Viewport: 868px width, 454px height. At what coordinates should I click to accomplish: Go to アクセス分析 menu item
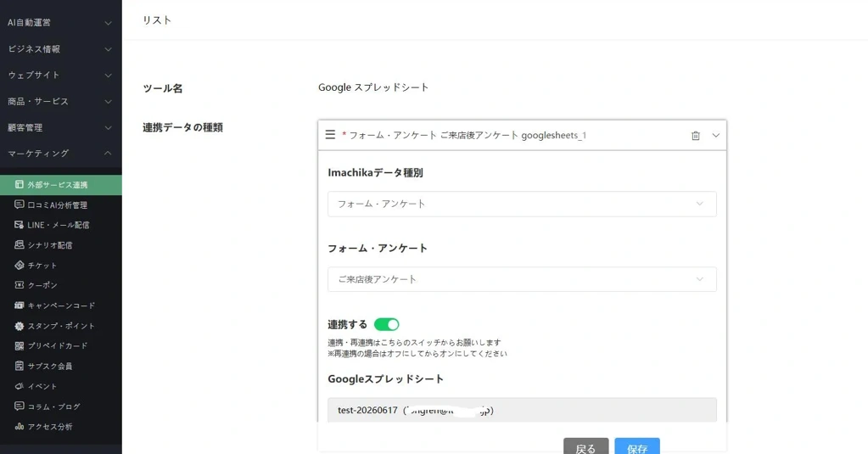(x=61, y=426)
